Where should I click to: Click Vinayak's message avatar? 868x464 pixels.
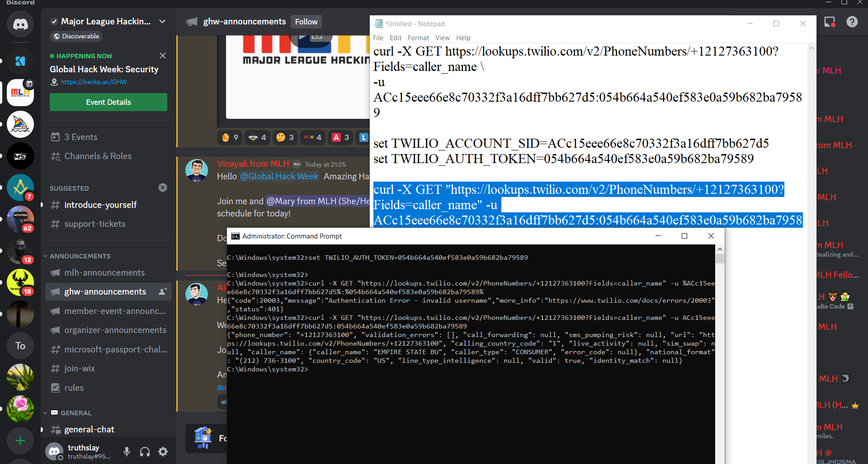(x=197, y=170)
